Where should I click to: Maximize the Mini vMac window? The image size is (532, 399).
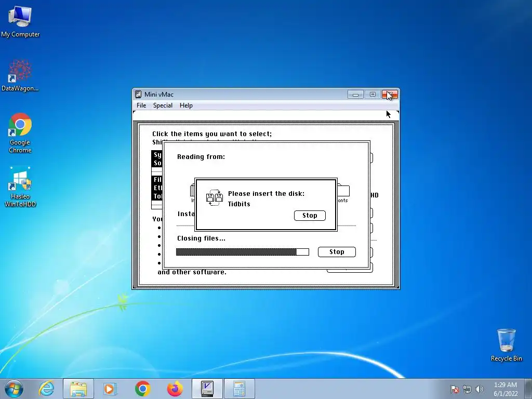click(x=373, y=95)
